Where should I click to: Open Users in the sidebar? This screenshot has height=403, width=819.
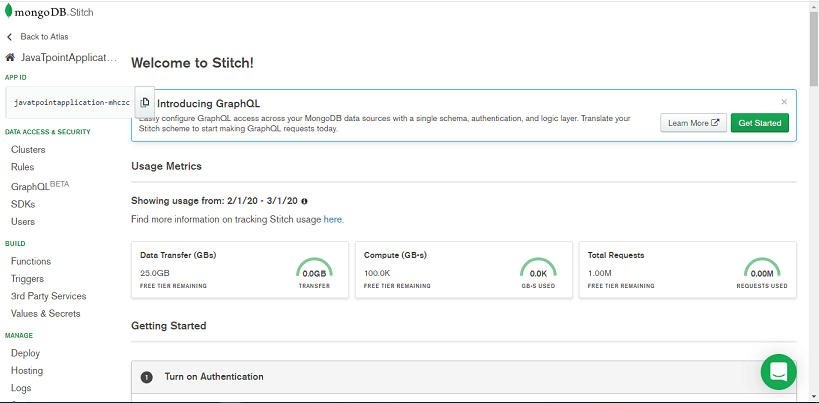(x=23, y=222)
